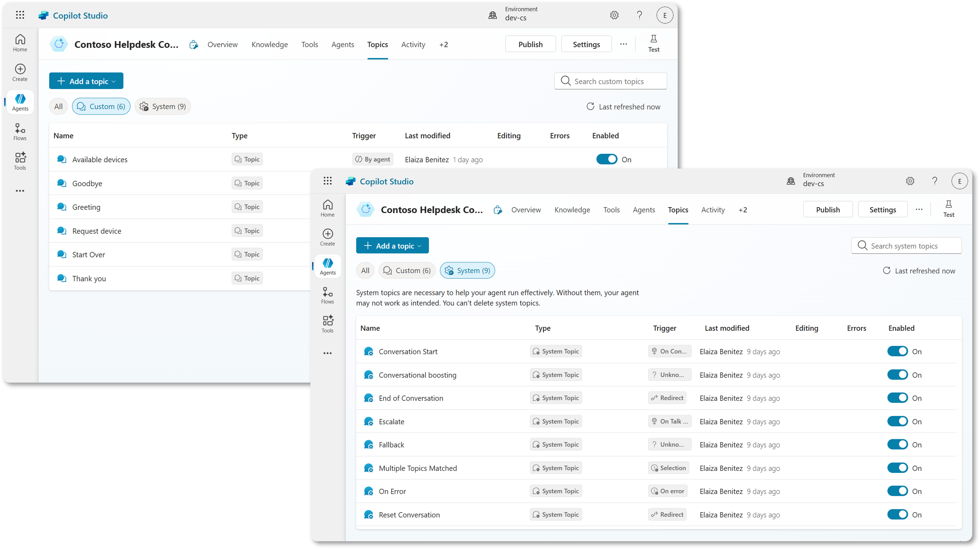
Task: Open the more options ellipsis beside Settings
Action: (x=919, y=210)
